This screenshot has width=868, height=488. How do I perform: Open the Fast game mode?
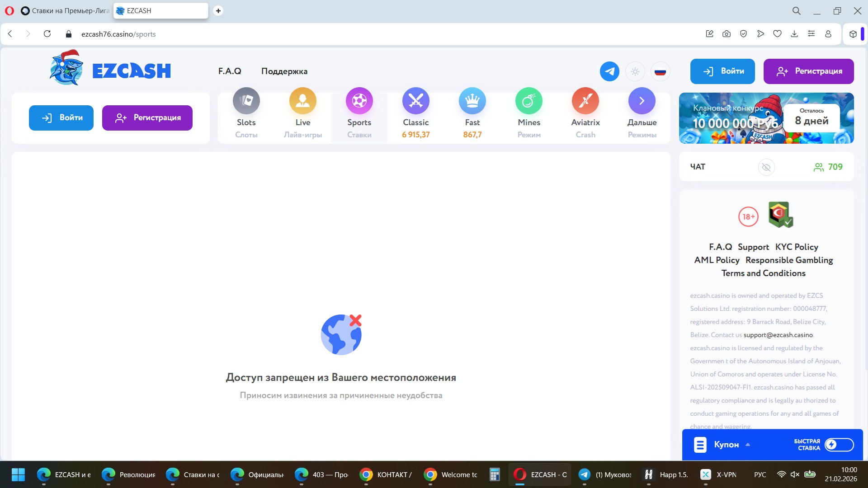point(472,101)
